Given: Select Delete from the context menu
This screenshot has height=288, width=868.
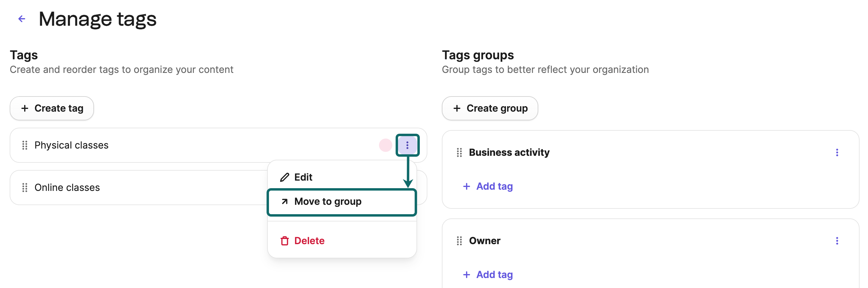Looking at the screenshot, I should pyautogui.click(x=309, y=241).
